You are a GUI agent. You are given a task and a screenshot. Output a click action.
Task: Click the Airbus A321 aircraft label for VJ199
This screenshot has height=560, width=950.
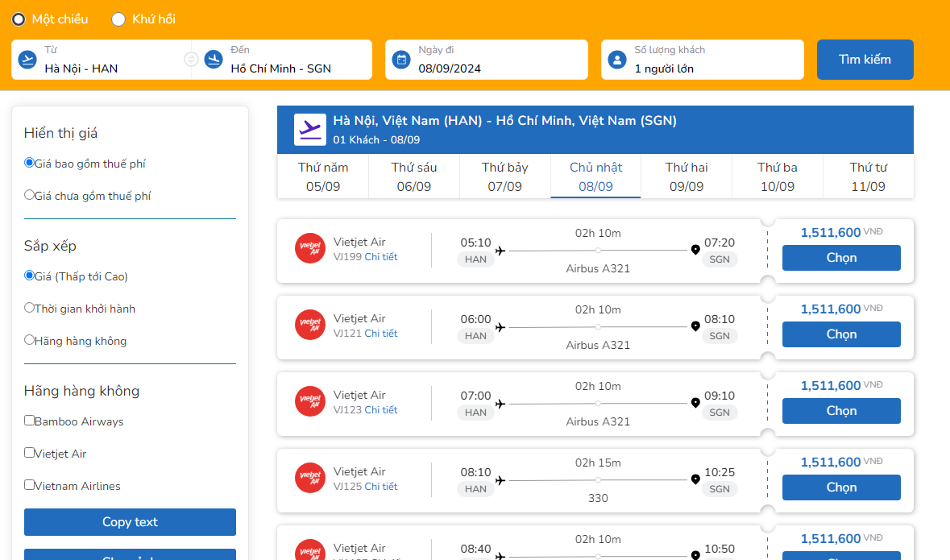coord(598,268)
